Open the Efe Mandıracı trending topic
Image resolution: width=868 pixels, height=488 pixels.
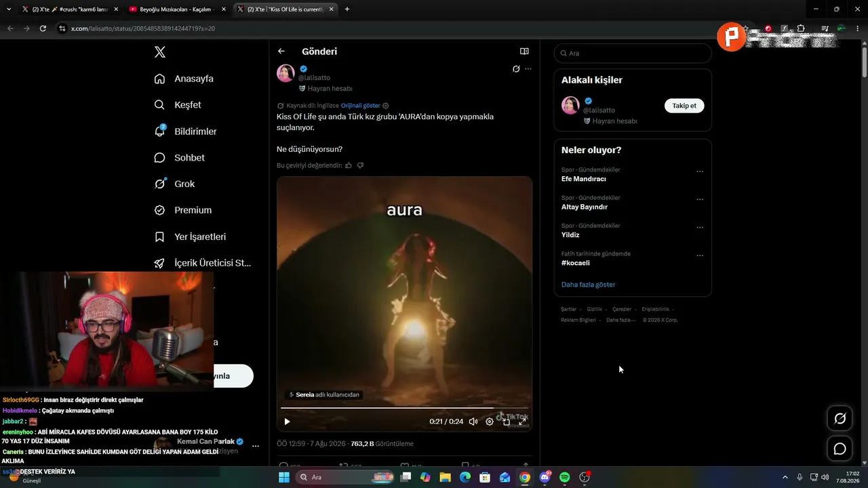tap(584, 179)
